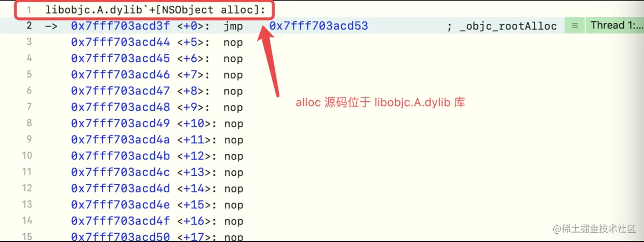Click the jmp target address 0x7fff703acd53

coord(318,26)
